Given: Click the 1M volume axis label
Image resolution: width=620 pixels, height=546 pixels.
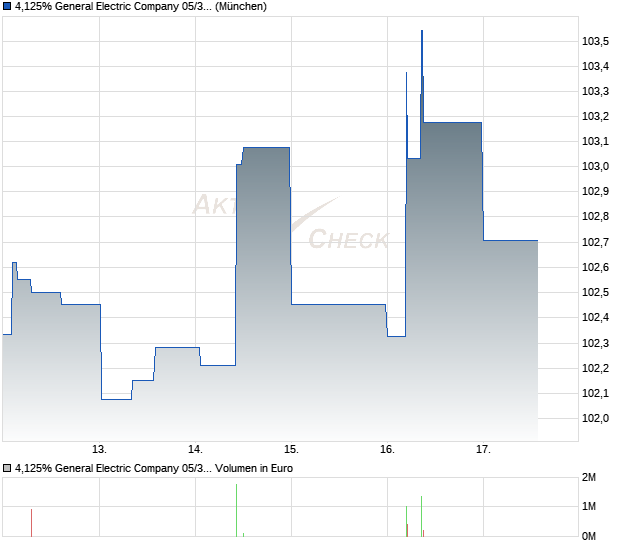Looking at the screenshot, I should (589, 506).
